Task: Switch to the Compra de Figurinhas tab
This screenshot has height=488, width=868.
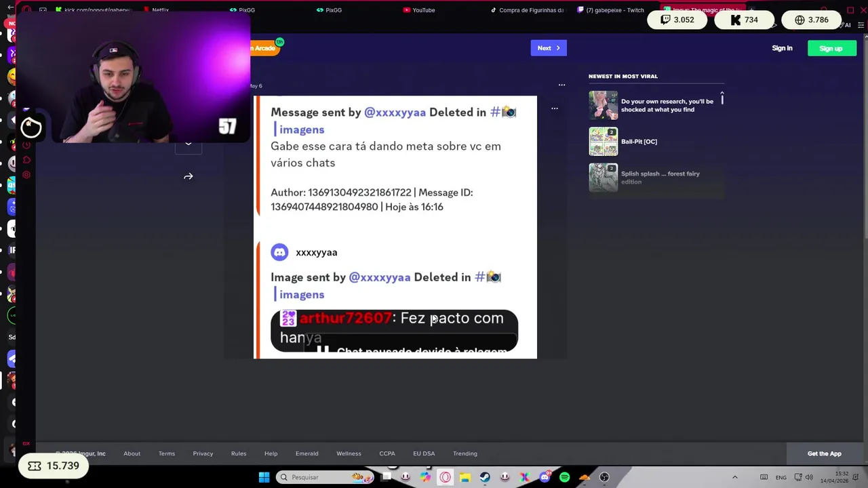Action: tap(527, 10)
